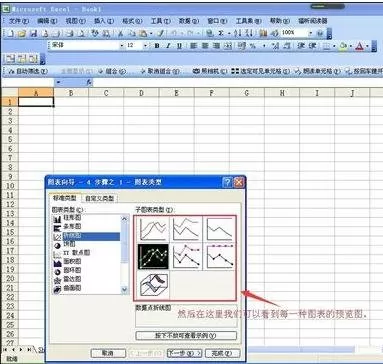Open the zoom 100% dropdown

310,33
